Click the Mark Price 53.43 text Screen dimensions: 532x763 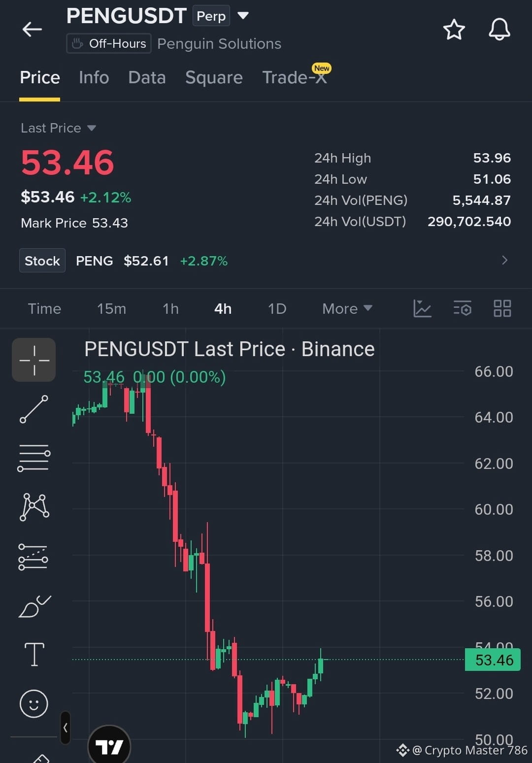tap(74, 223)
